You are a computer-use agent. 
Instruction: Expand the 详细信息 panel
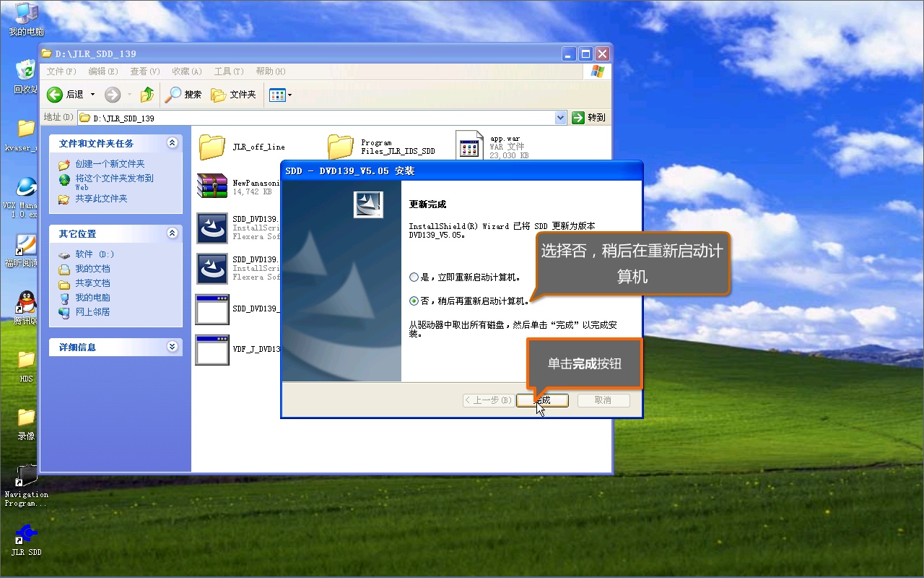[172, 347]
